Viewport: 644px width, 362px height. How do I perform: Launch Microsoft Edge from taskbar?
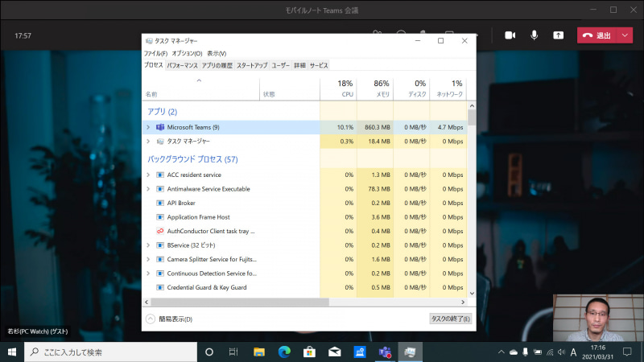click(284, 352)
